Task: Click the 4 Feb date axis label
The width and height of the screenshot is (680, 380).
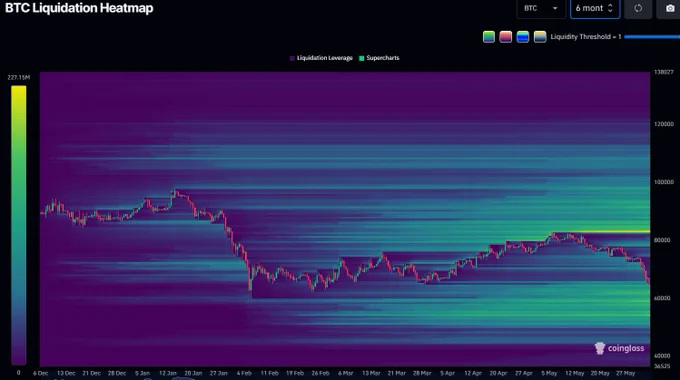Action: pyautogui.click(x=244, y=373)
